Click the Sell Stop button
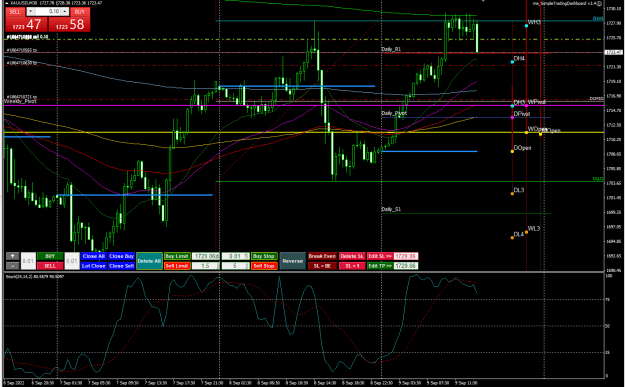This screenshot has height=387, width=625. coord(264,266)
